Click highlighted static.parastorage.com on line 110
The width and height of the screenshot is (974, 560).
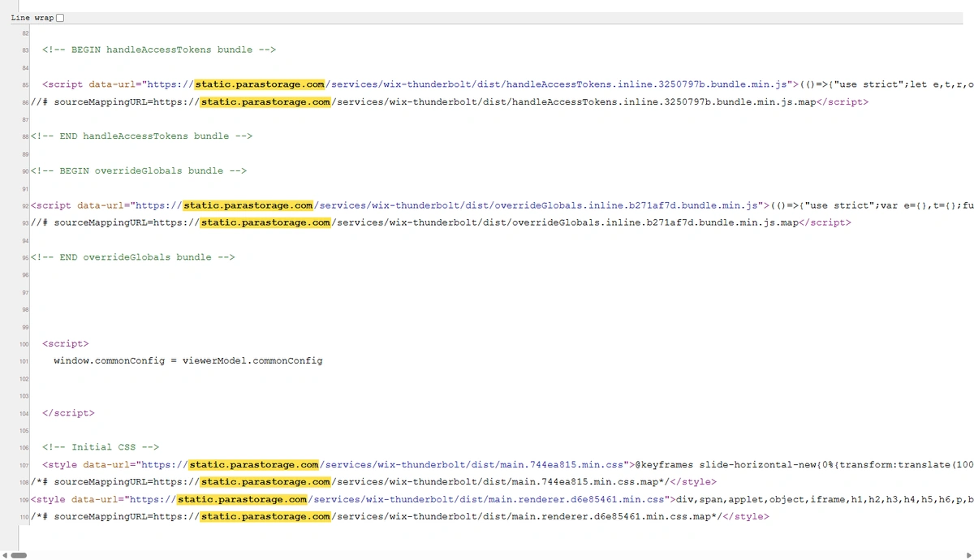[265, 516]
